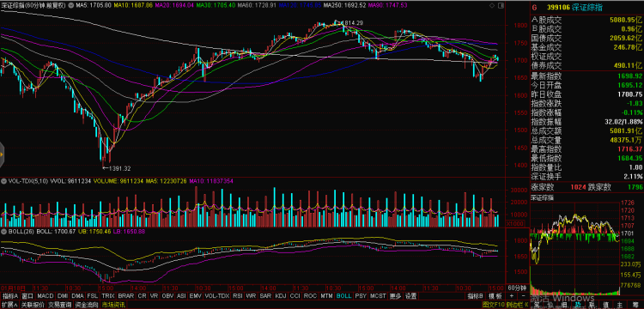This screenshot has height=309, width=644.
Task: Open the 60分钟 period selector
Action: (x=517, y=288)
